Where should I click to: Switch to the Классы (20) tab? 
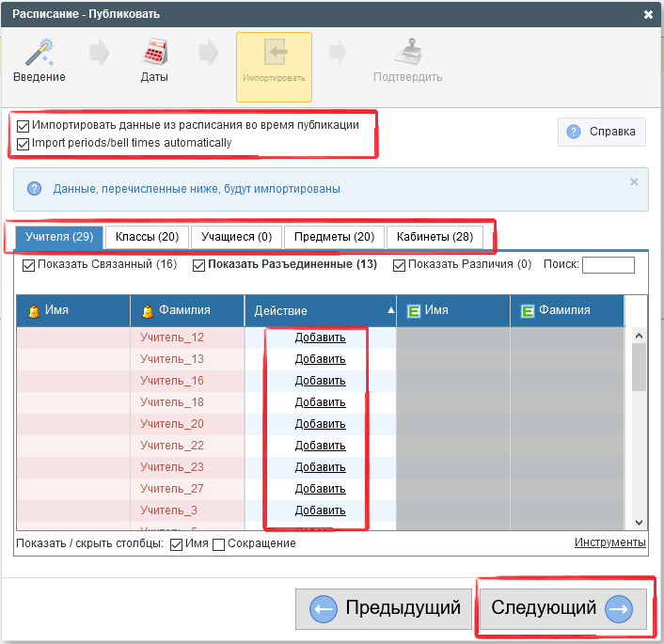[147, 237]
